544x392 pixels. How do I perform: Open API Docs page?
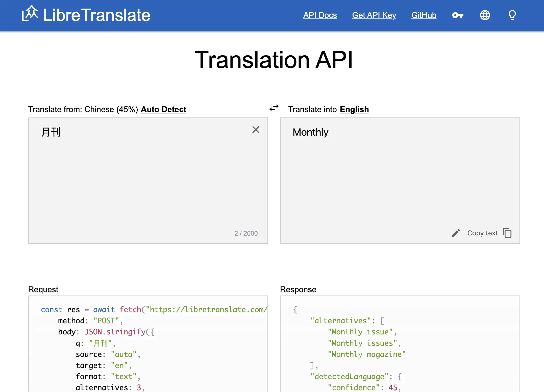coord(320,15)
